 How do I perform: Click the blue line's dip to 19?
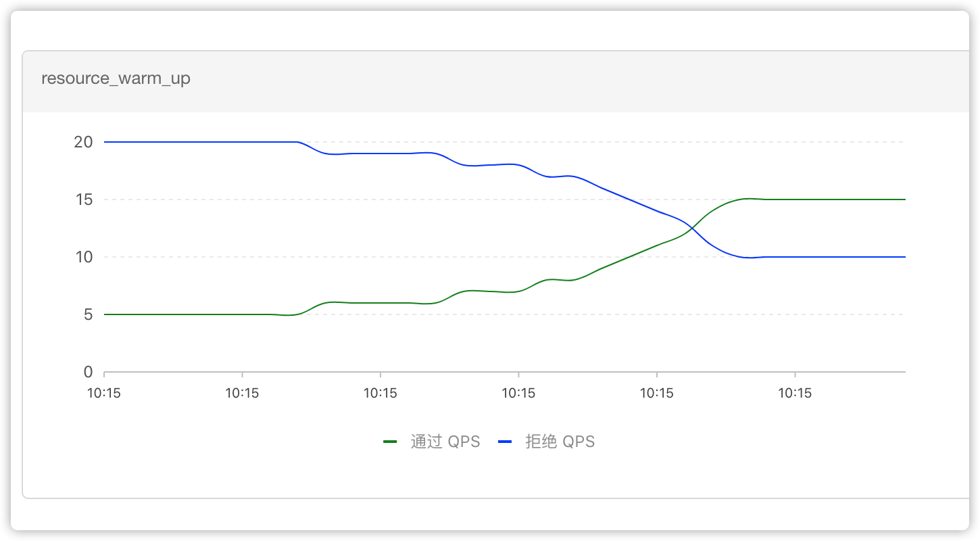click(378, 154)
